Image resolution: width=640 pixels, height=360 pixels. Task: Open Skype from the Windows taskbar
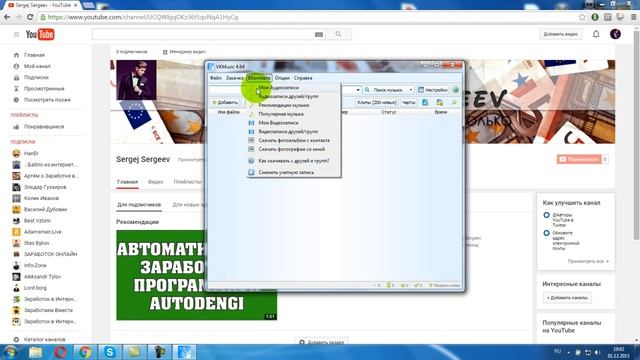point(109,352)
